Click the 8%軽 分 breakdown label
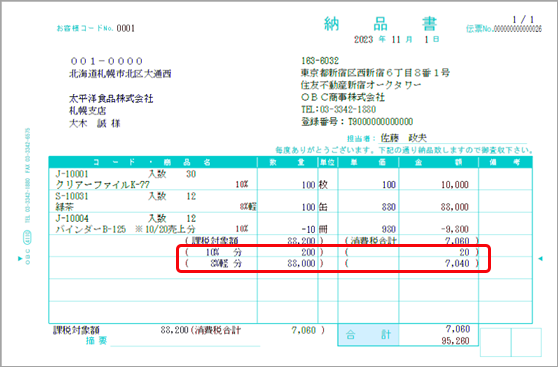The height and width of the screenshot is (367, 558). tap(226, 263)
